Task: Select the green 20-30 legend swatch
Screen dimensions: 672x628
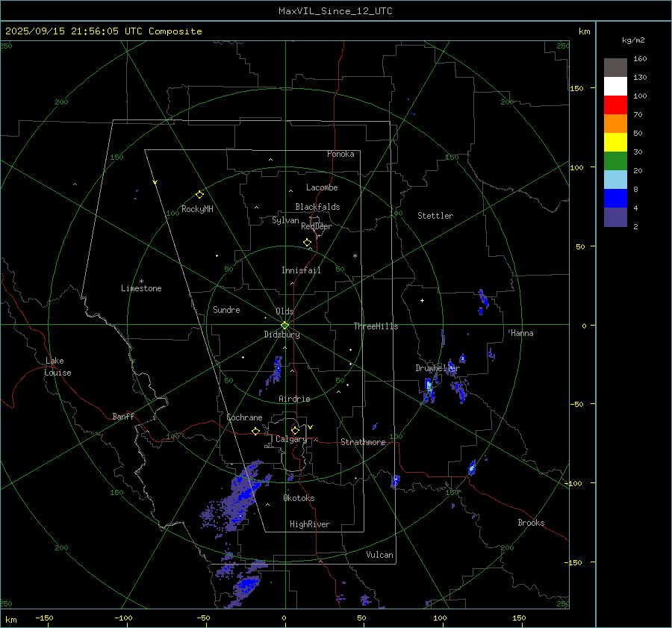Action: (x=615, y=161)
